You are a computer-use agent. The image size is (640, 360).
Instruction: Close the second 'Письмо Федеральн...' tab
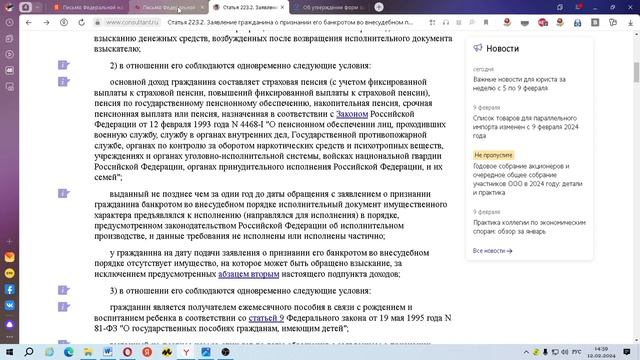(202, 7)
